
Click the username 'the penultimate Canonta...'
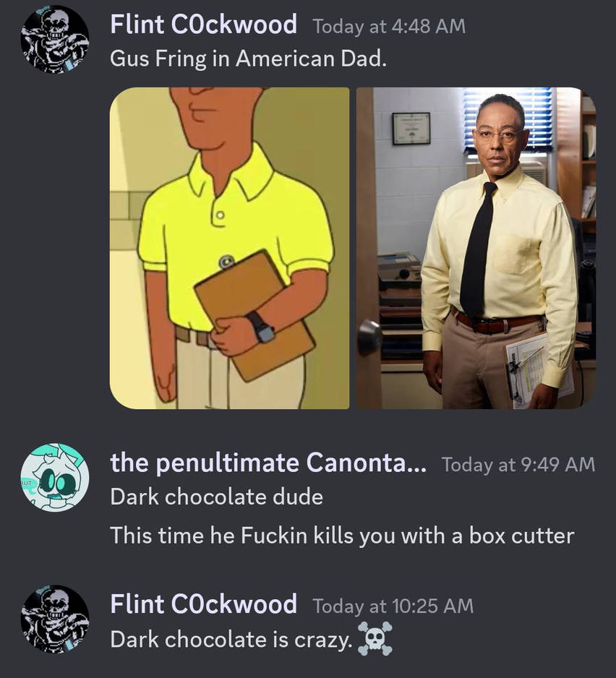click(x=268, y=463)
